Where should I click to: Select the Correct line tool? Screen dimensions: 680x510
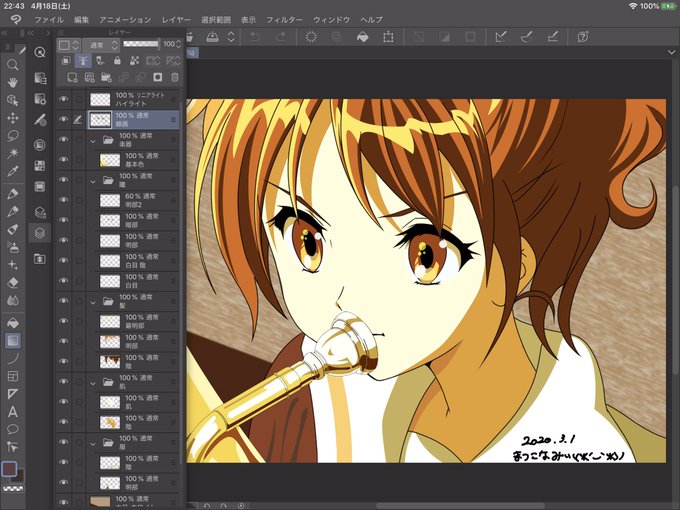13,447
